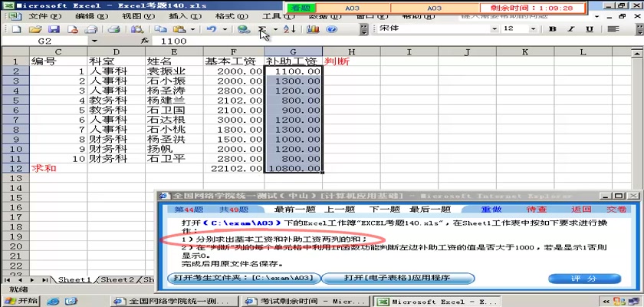Click the first sheet navigation arrow
The height and width of the screenshot is (307, 644).
(x=7, y=280)
